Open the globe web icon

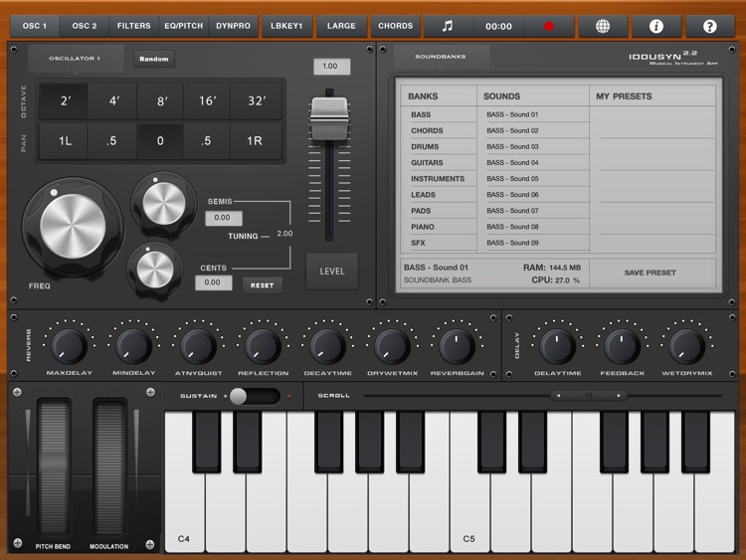(x=603, y=26)
